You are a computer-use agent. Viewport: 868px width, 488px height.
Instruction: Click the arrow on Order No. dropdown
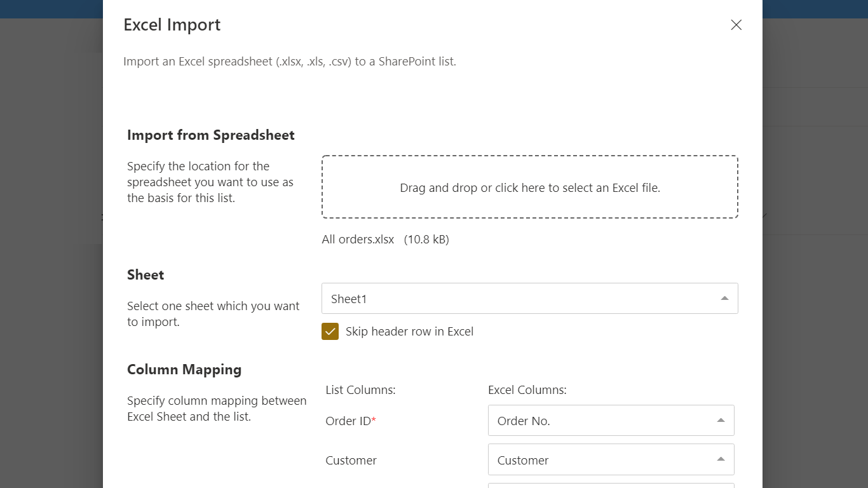(721, 421)
